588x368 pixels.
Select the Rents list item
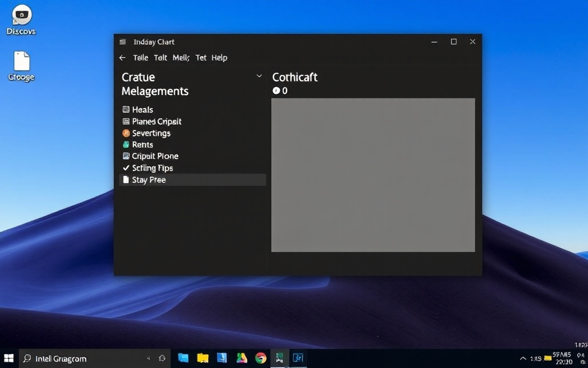[192, 144]
